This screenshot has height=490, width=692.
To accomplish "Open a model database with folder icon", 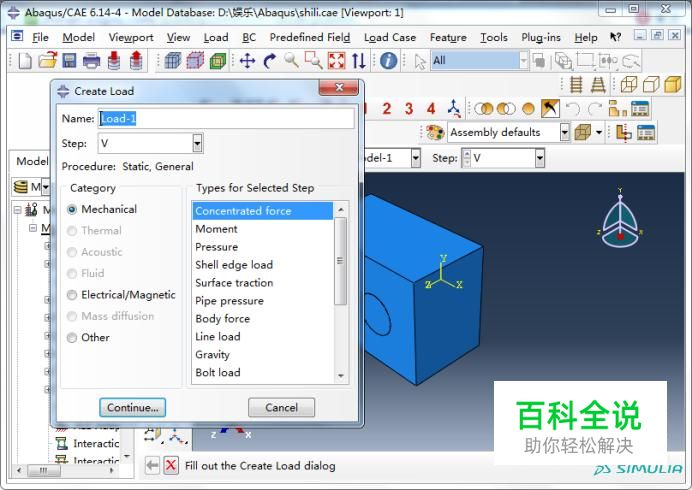I will coord(48,60).
